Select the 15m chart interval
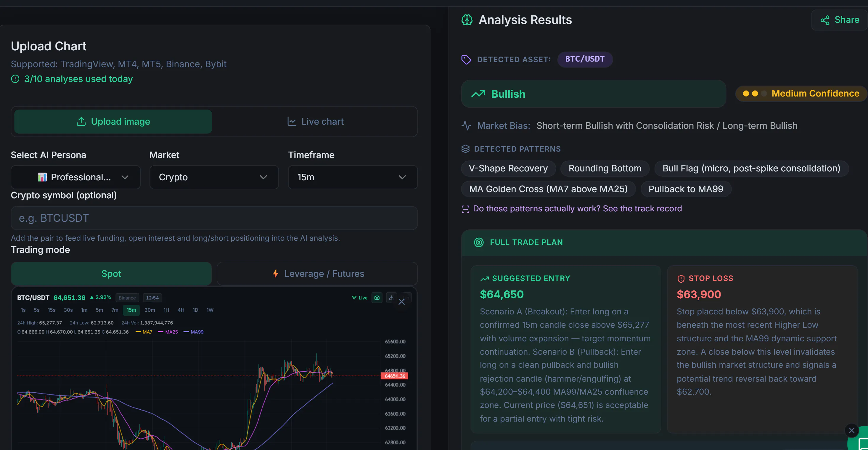 click(x=131, y=310)
